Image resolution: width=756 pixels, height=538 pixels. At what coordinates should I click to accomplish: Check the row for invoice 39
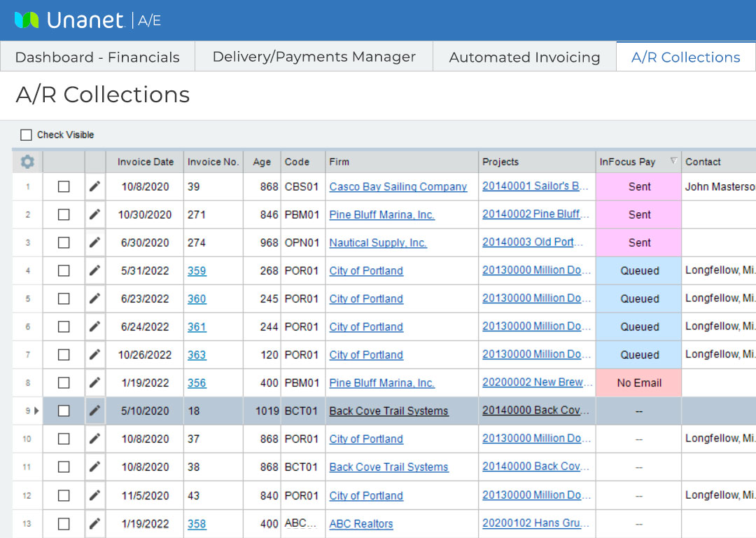[64, 186]
